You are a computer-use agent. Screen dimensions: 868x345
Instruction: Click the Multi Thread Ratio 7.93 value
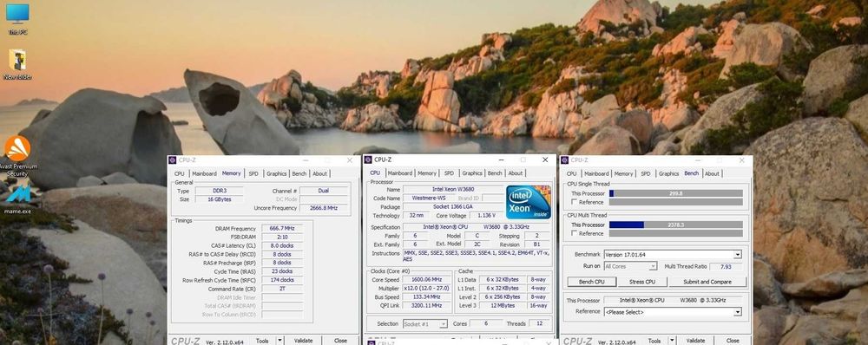tap(725, 266)
